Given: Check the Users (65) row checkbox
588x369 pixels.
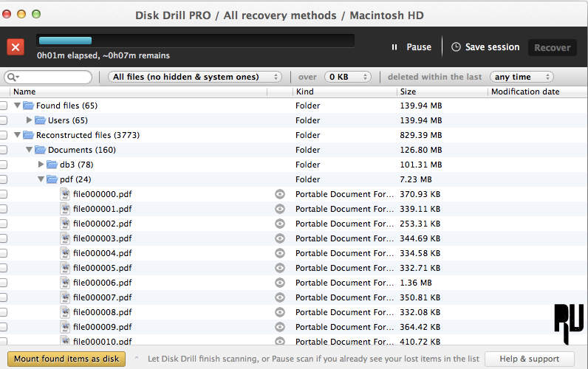Looking at the screenshot, I should [x=3, y=120].
